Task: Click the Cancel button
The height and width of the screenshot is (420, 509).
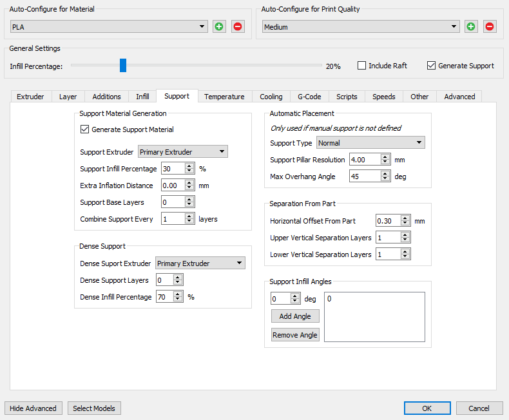Action: tap(479, 408)
